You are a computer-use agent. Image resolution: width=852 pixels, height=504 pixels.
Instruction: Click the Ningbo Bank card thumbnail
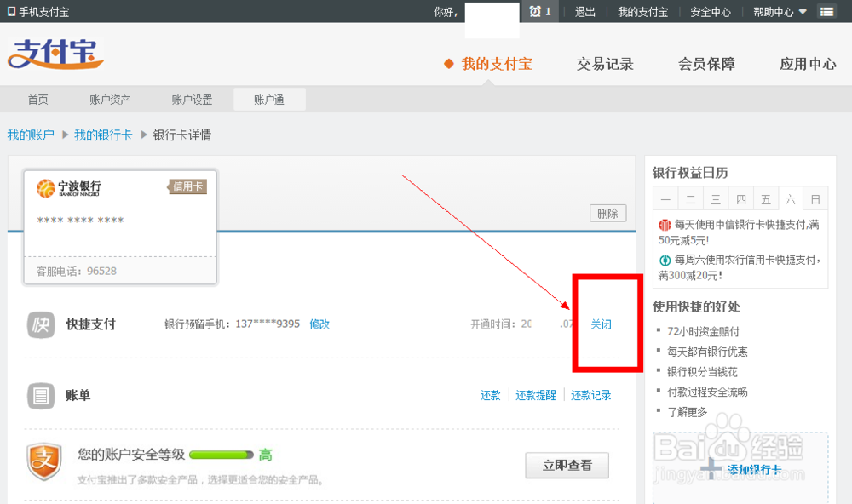[x=120, y=227]
